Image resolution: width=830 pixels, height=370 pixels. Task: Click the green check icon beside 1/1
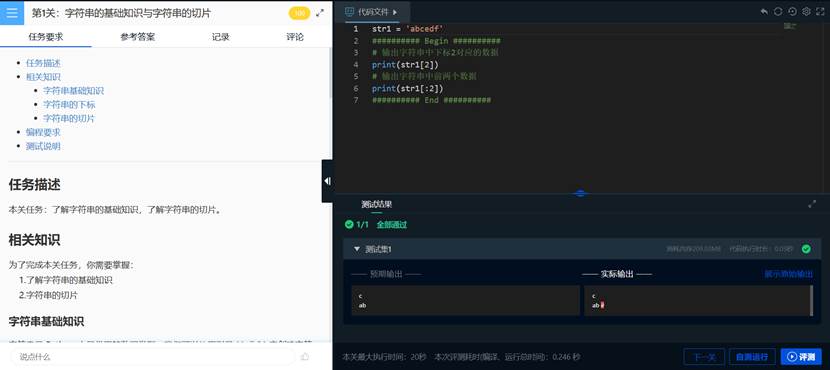(x=349, y=224)
